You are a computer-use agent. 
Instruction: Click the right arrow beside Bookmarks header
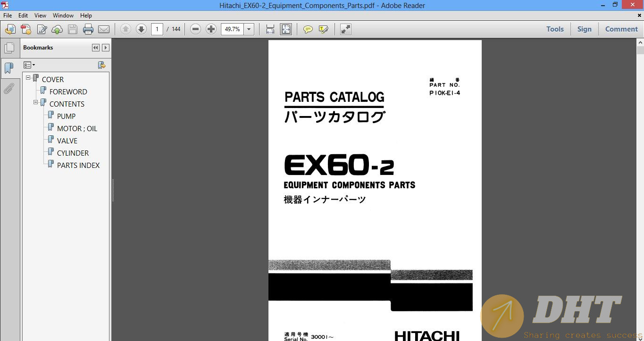[106, 48]
